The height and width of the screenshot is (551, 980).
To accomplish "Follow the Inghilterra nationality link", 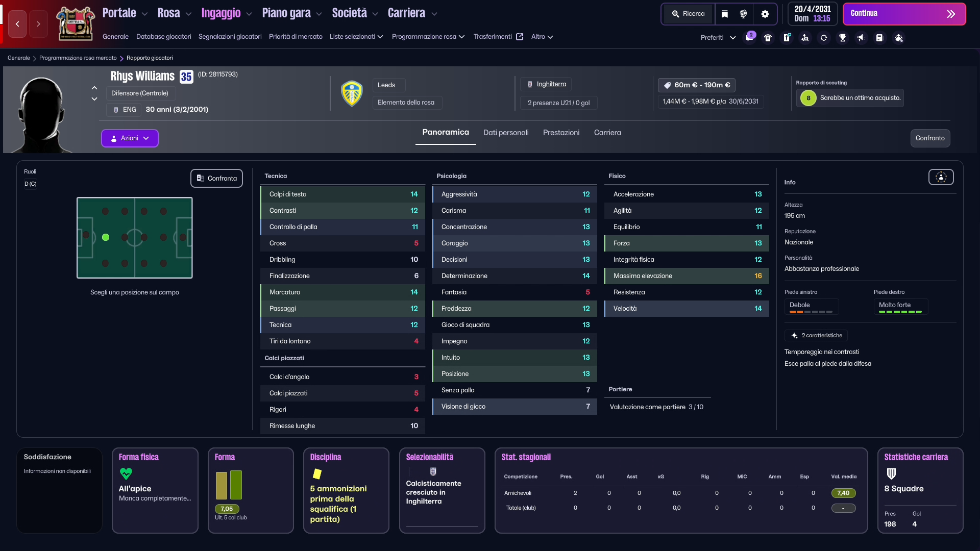I will [551, 84].
